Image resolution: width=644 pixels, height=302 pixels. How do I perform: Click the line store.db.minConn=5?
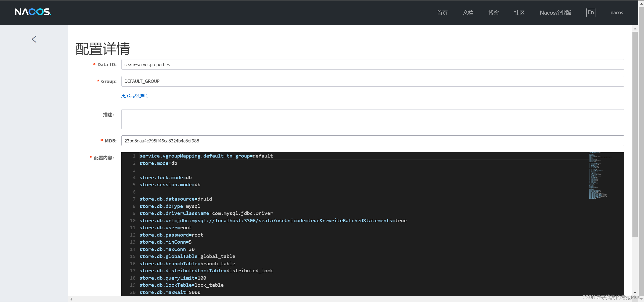166,242
